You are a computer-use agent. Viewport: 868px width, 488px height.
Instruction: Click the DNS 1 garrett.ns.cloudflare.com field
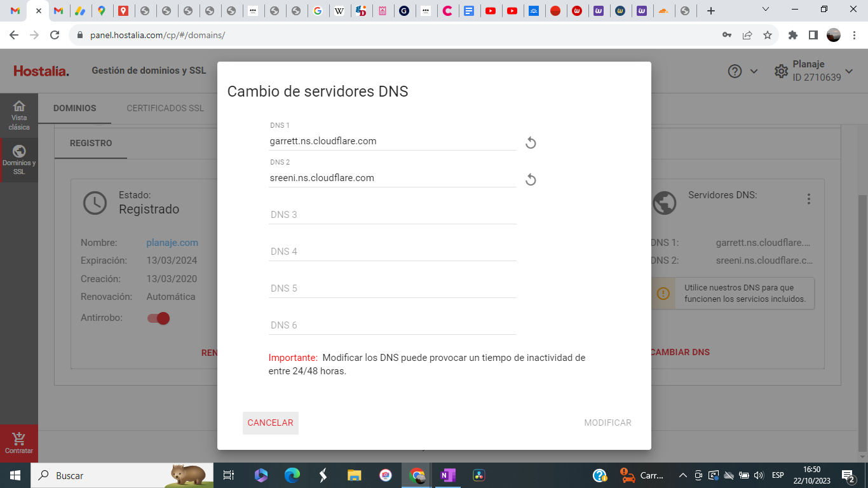(392, 141)
